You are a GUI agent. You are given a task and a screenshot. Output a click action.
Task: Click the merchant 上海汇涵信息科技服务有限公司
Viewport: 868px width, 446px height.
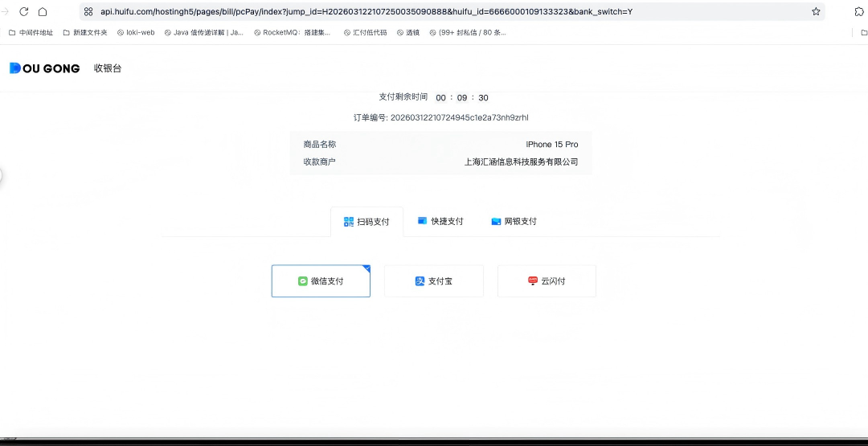coord(522,162)
